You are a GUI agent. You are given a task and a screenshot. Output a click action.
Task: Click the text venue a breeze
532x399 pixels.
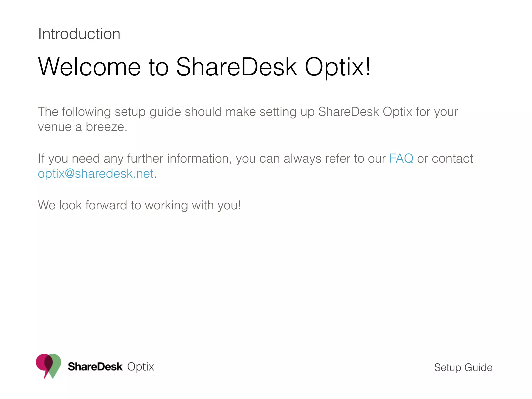click(x=83, y=127)
